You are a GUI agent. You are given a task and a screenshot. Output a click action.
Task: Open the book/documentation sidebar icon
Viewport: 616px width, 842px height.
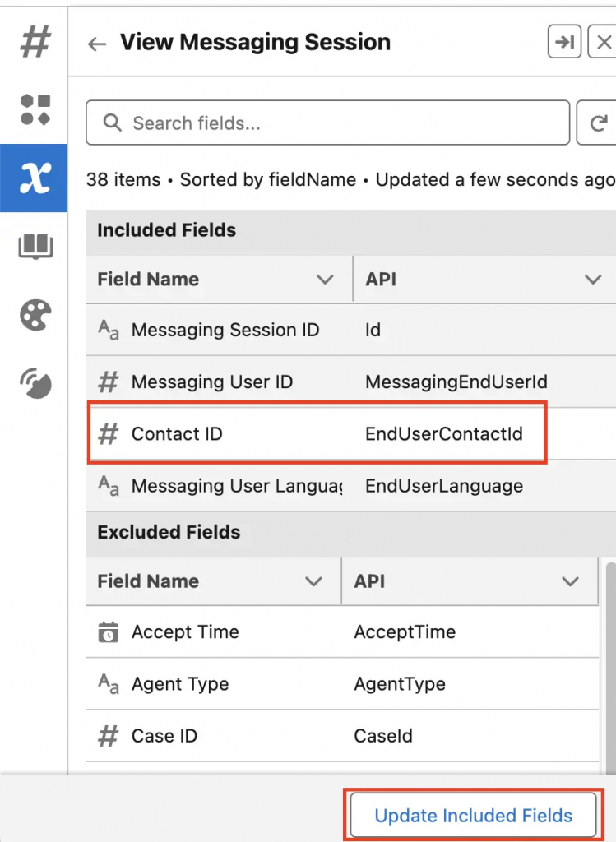[x=33, y=247]
